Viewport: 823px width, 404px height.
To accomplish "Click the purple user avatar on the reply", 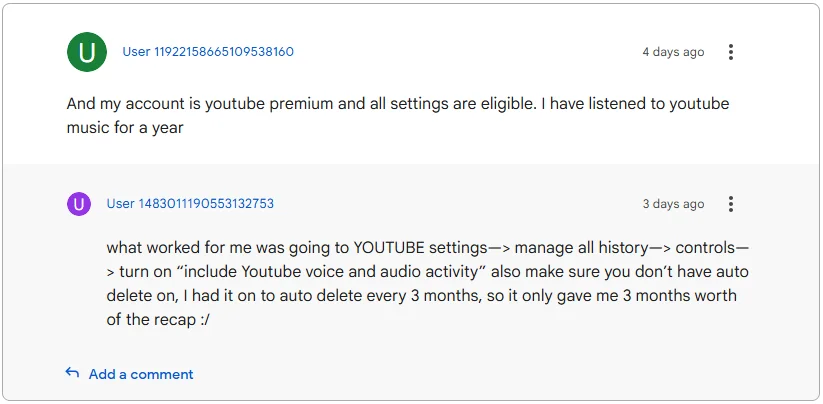I will tap(79, 204).
